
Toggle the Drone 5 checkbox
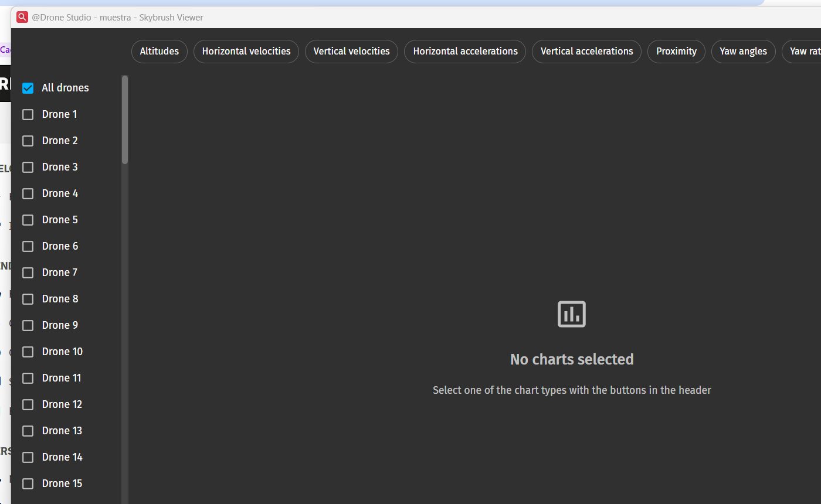pyautogui.click(x=28, y=220)
